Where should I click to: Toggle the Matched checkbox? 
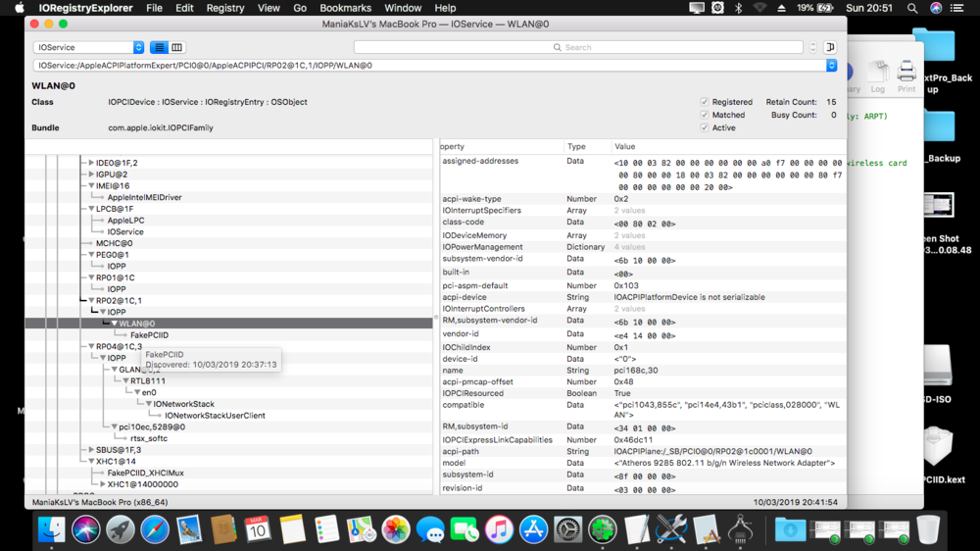tap(705, 115)
